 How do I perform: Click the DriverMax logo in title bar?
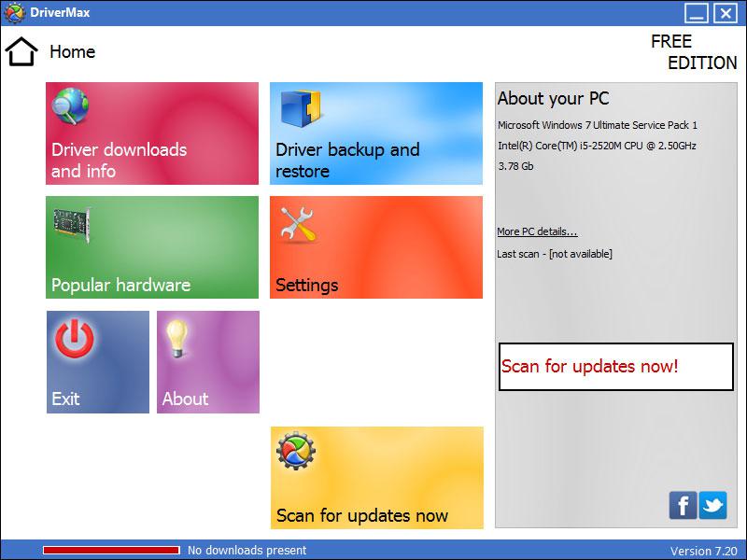pyautogui.click(x=14, y=12)
